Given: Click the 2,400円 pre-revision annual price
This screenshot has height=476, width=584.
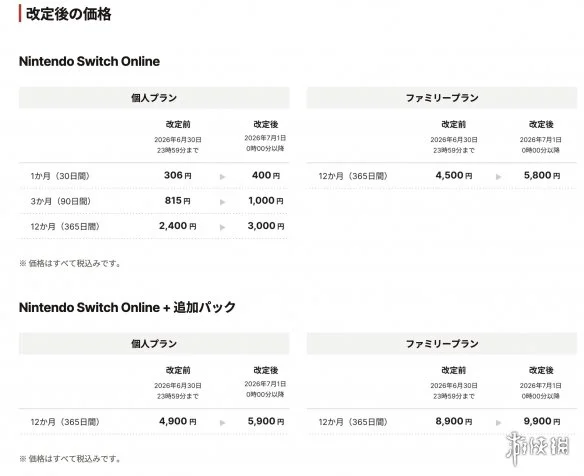Looking at the screenshot, I should (178, 226).
